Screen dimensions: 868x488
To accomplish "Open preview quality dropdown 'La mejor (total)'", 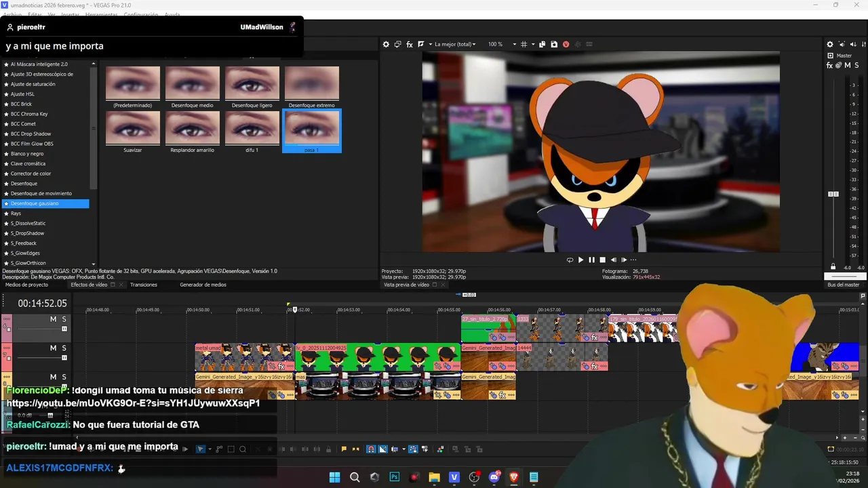I will tap(455, 44).
